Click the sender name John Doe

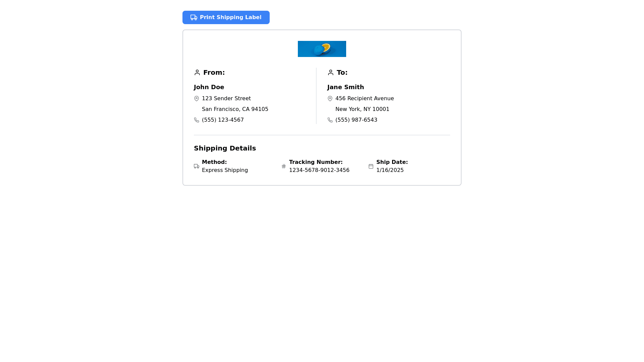click(209, 87)
